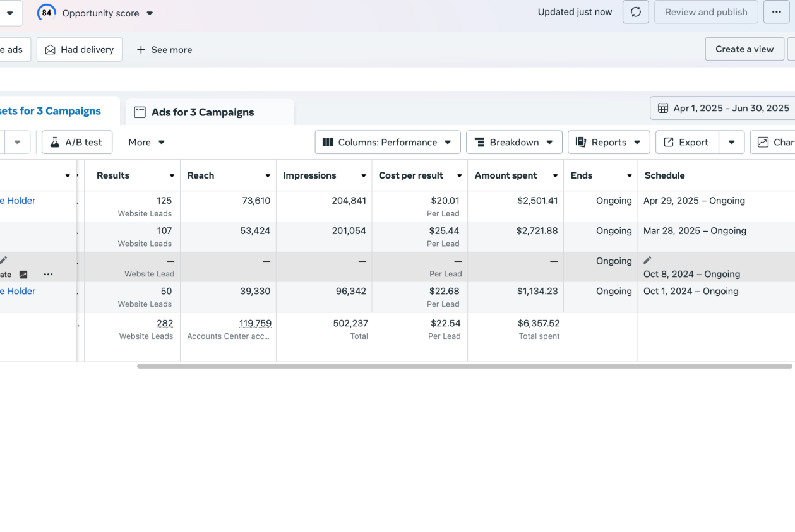Image resolution: width=795 pixels, height=532 pixels.
Task: Expand the arrow next to Export
Action: tap(731, 142)
